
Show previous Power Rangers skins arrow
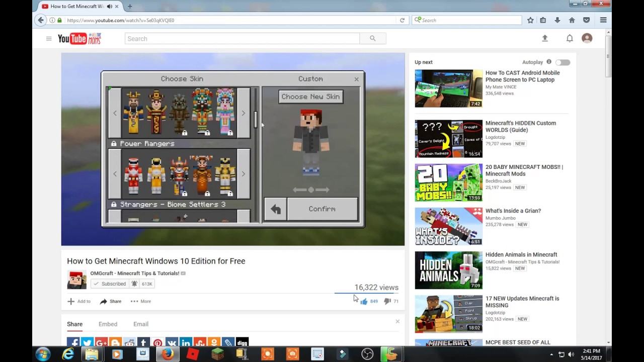pos(115,174)
